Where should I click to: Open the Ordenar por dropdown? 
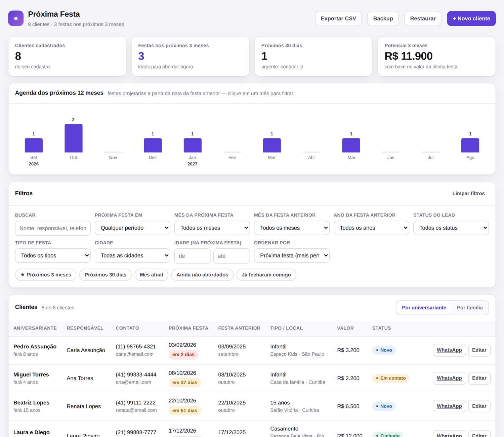click(x=292, y=255)
